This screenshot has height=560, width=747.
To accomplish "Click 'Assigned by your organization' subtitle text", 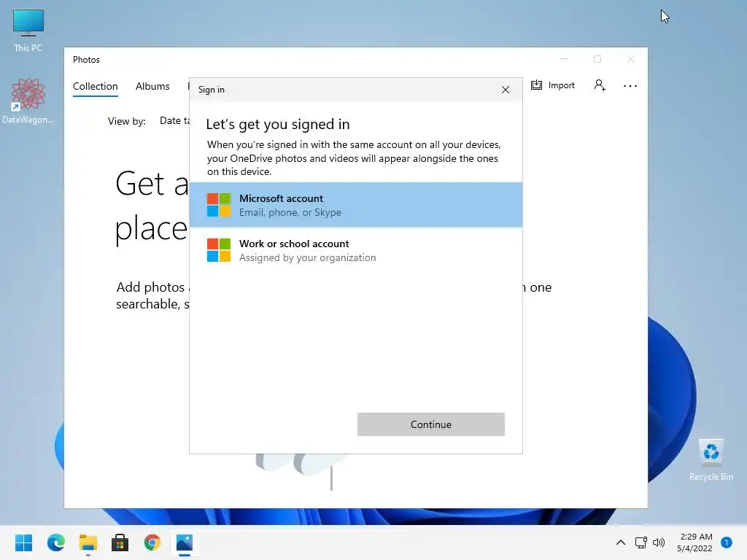I will tap(307, 257).
